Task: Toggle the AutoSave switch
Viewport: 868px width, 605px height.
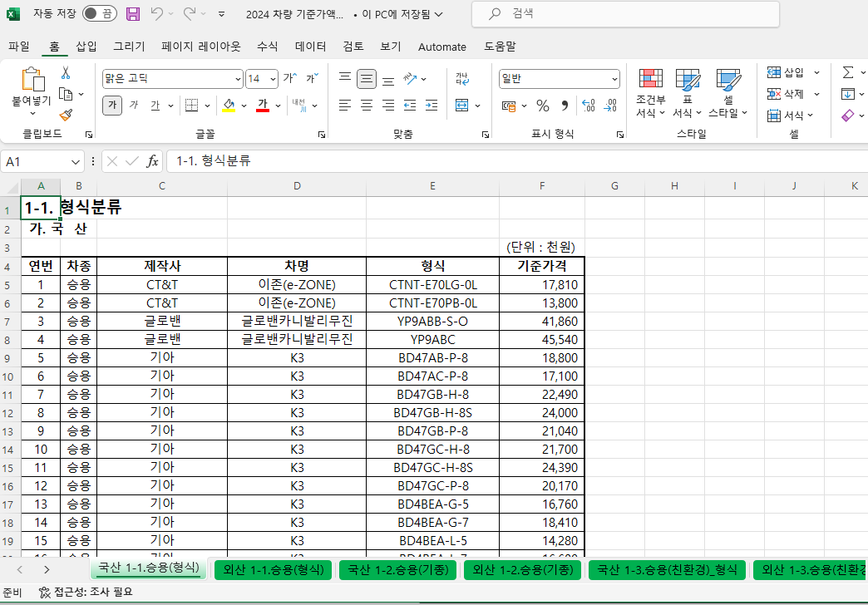Action: [100, 14]
